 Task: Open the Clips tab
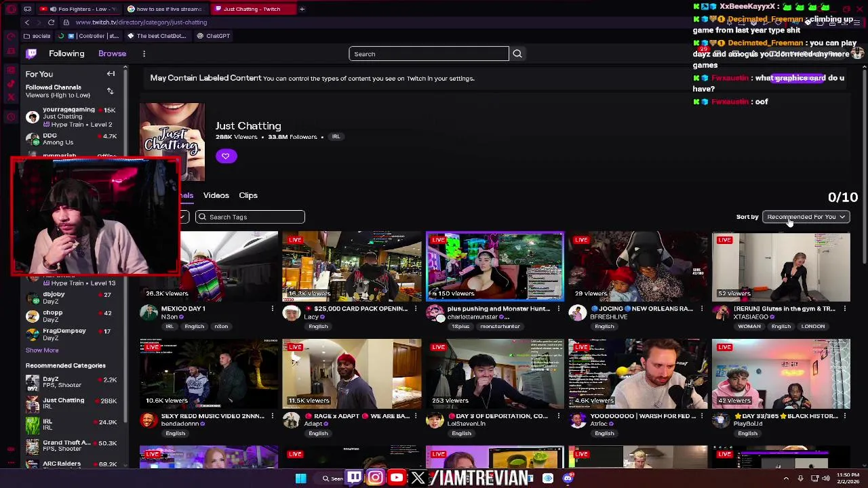tap(248, 195)
